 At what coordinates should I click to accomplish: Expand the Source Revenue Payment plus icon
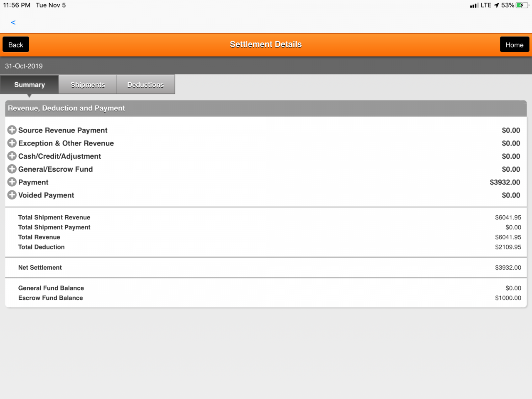click(12, 130)
